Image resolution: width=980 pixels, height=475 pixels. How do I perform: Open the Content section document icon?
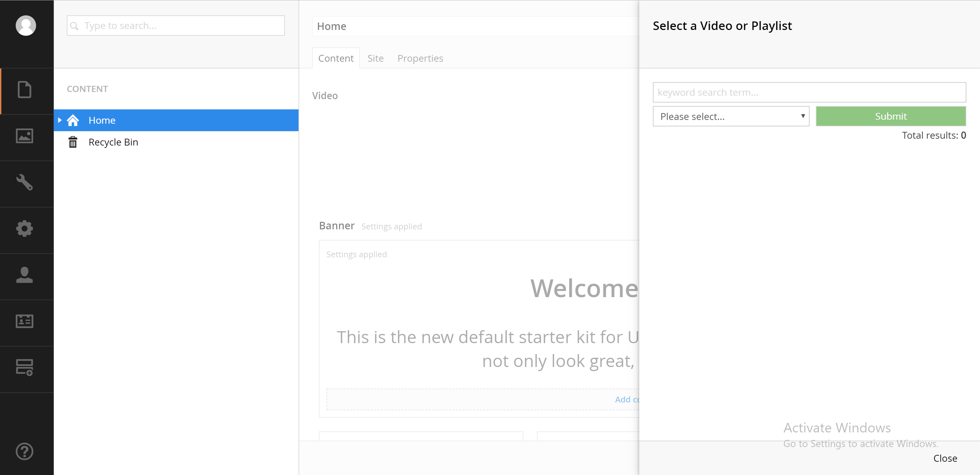coord(25,90)
